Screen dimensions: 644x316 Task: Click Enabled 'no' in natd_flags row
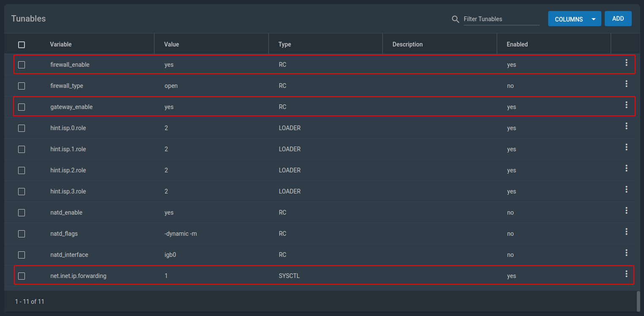point(510,234)
